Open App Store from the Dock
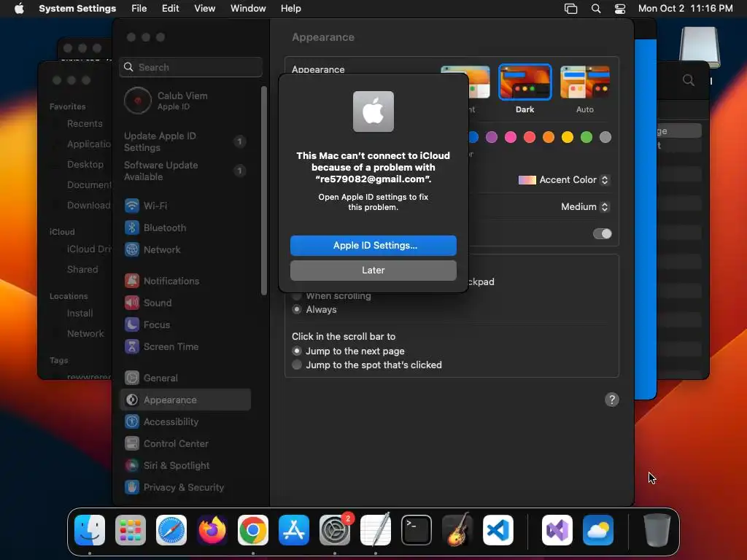 pyautogui.click(x=294, y=530)
